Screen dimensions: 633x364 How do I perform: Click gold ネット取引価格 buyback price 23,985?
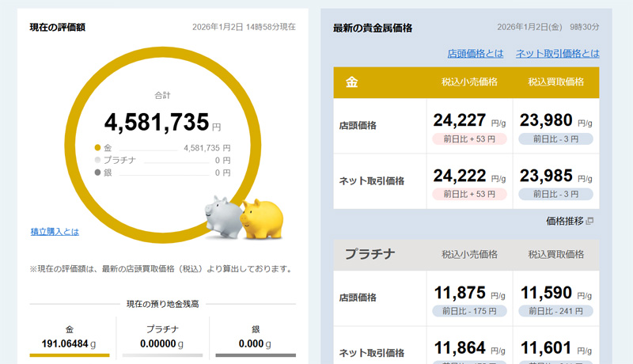click(x=546, y=176)
